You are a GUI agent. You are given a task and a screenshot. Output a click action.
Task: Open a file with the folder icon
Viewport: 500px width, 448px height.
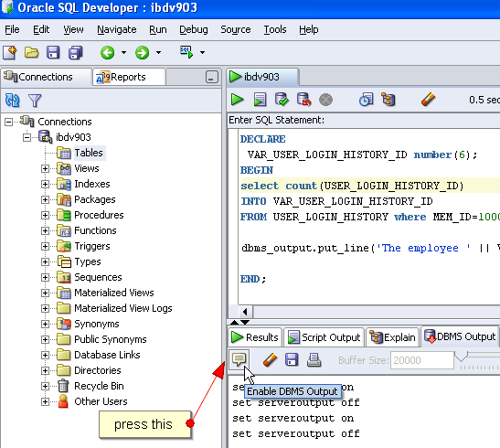coord(31,52)
